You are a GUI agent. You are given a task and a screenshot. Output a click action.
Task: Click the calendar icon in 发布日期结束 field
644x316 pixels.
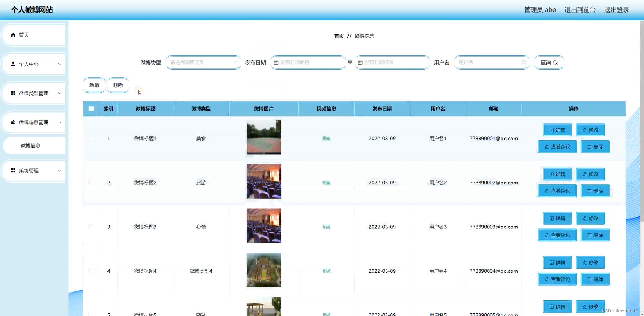(x=360, y=62)
